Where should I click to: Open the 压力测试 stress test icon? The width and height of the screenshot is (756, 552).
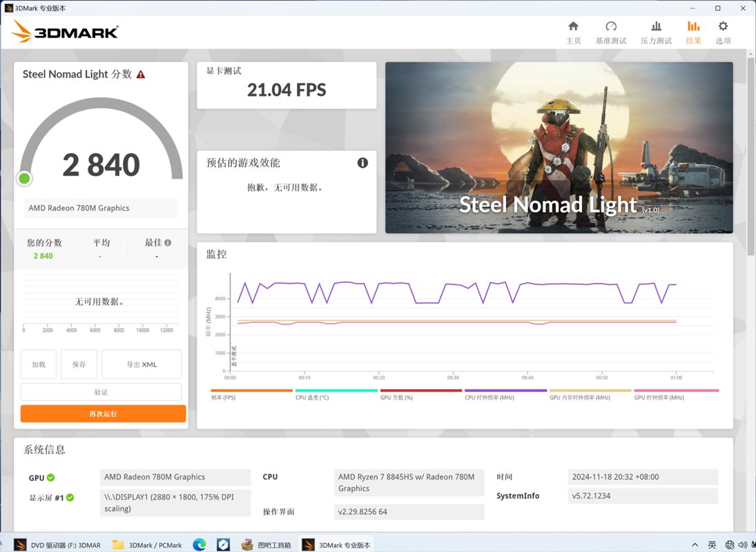tap(656, 26)
